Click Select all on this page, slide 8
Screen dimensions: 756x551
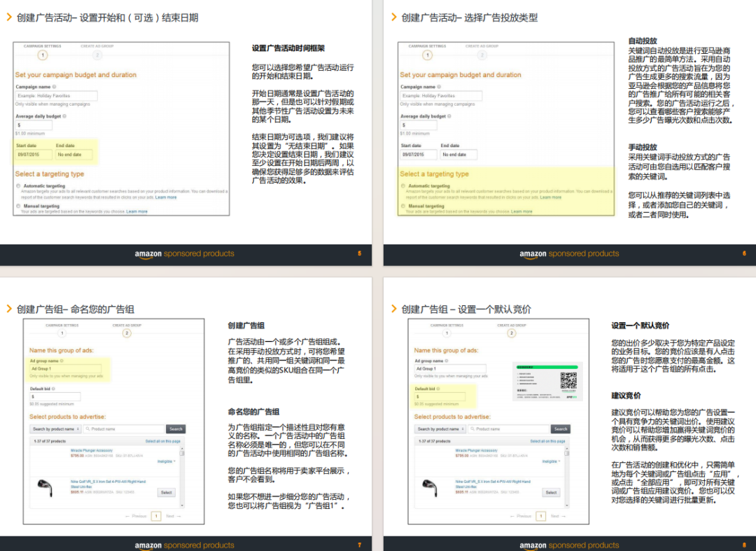pyautogui.click(x=547, y=441)
